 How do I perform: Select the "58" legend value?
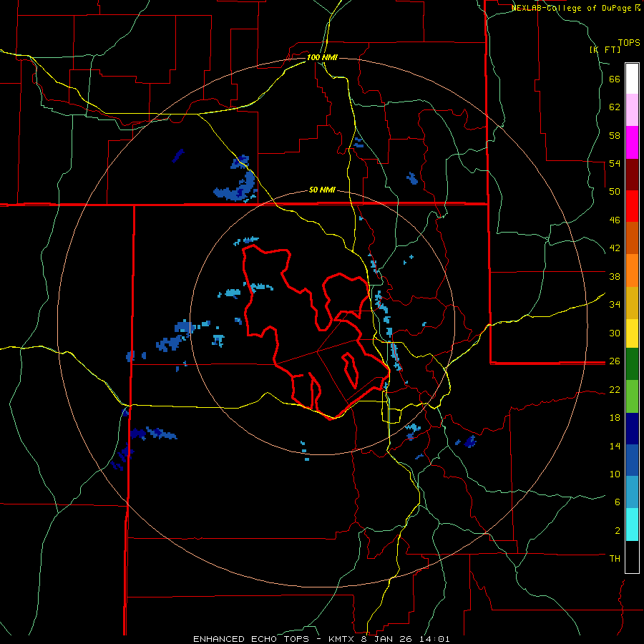point(615,135)
